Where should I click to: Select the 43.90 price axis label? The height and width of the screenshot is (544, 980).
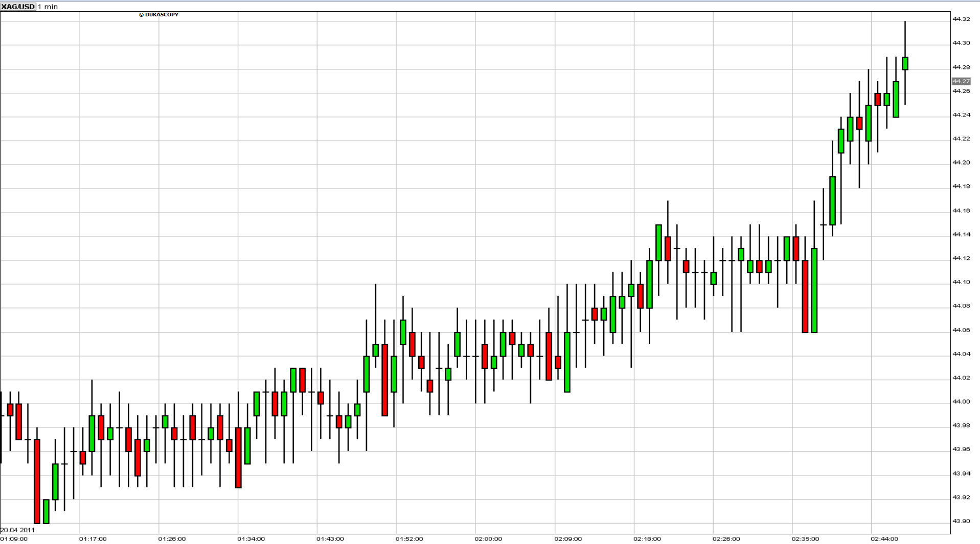[961, 521]
